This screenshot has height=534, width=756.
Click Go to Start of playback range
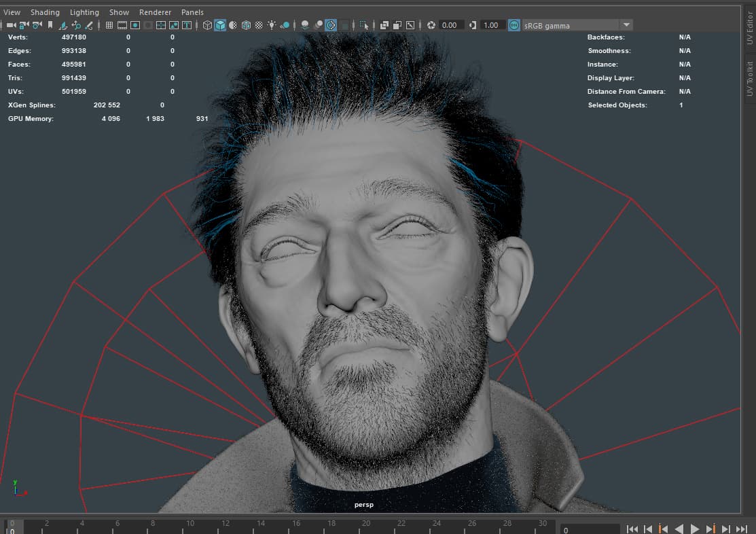(632, 529)
